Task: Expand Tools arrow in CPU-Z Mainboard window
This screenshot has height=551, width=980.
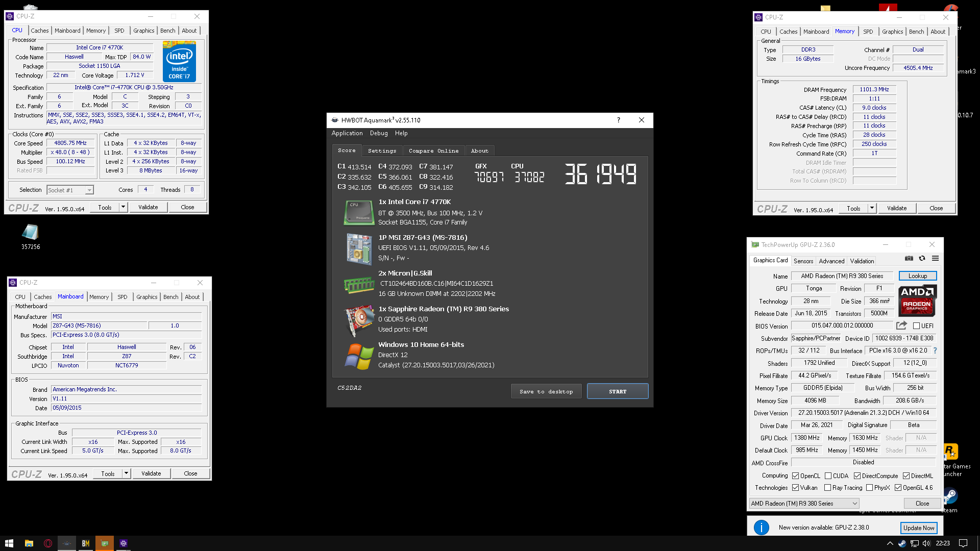Action: pos(126,473)
